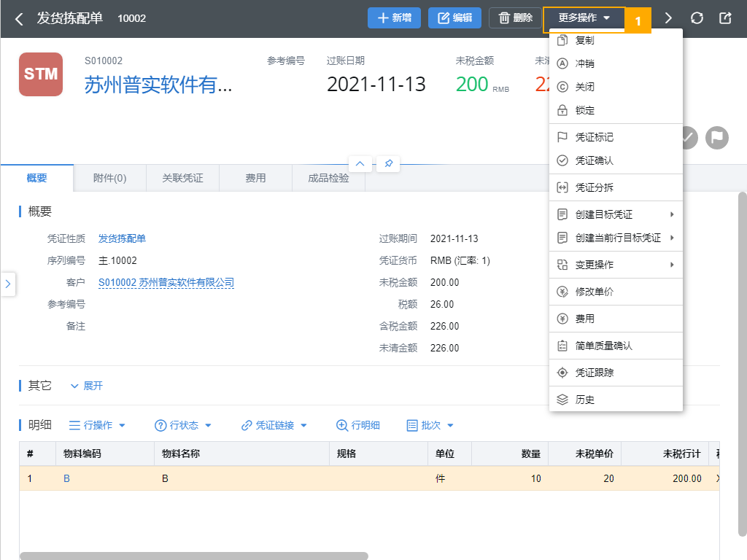Open the 批次 dropdown

click(x=430, y=425)
